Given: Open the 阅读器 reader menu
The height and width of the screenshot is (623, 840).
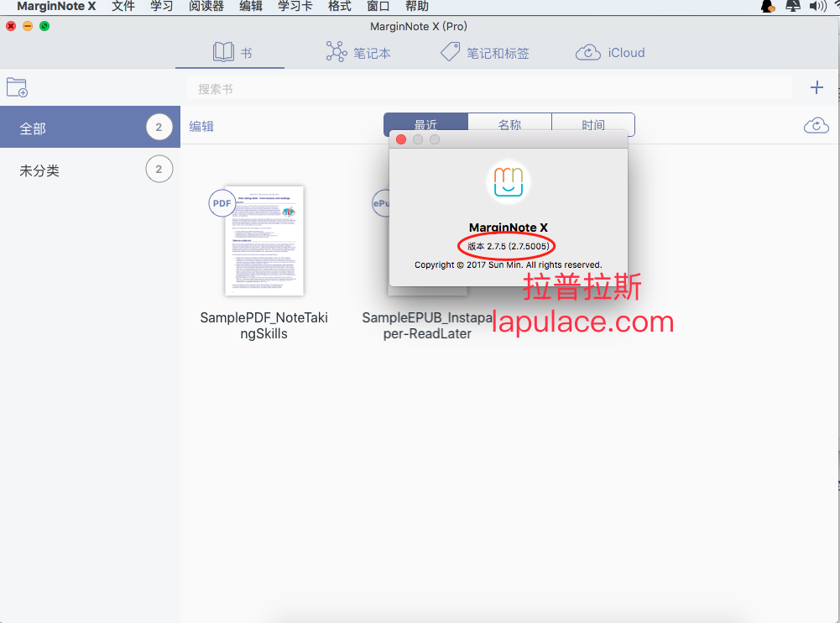Looking at the screenshot, I should point(206,7).
